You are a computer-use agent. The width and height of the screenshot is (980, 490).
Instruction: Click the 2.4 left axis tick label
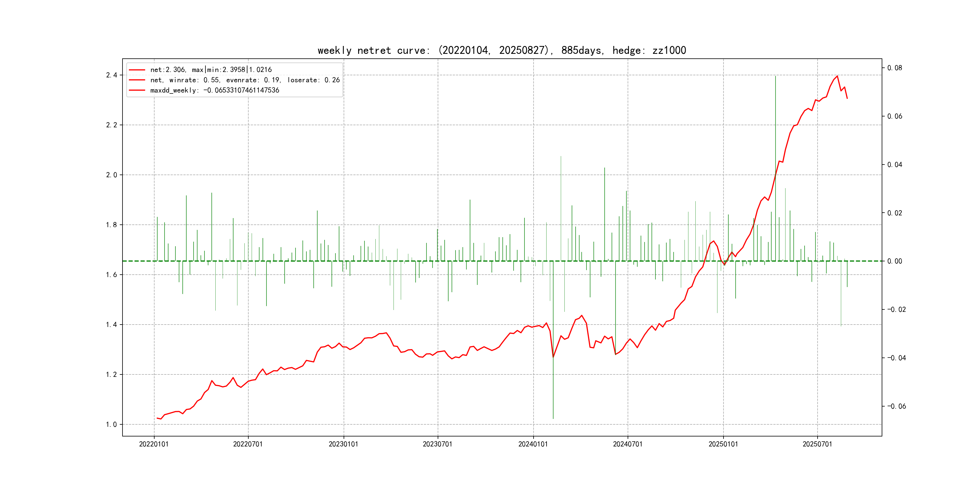112,75
